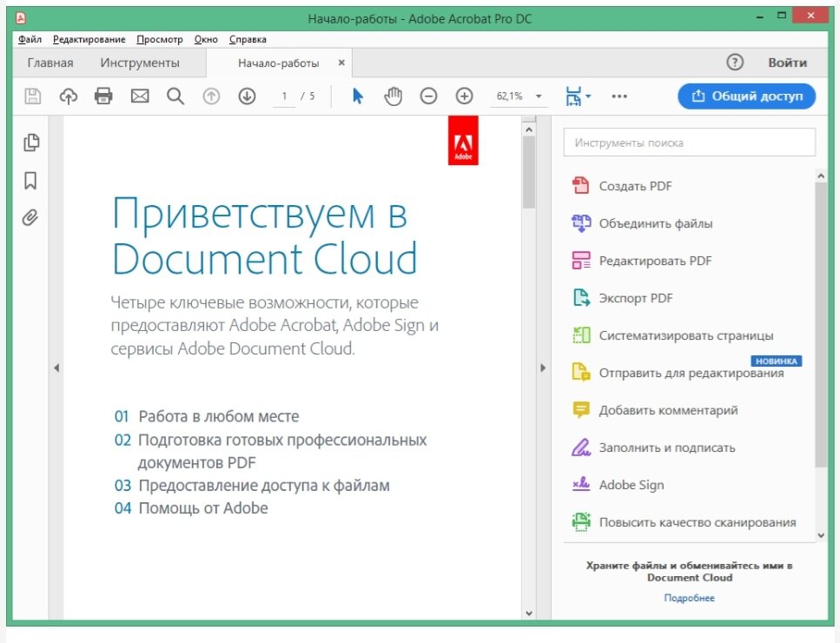This screenshot has width=840, height=643.
Task: Click the Новинка badge
Action: tap(777, 361)
